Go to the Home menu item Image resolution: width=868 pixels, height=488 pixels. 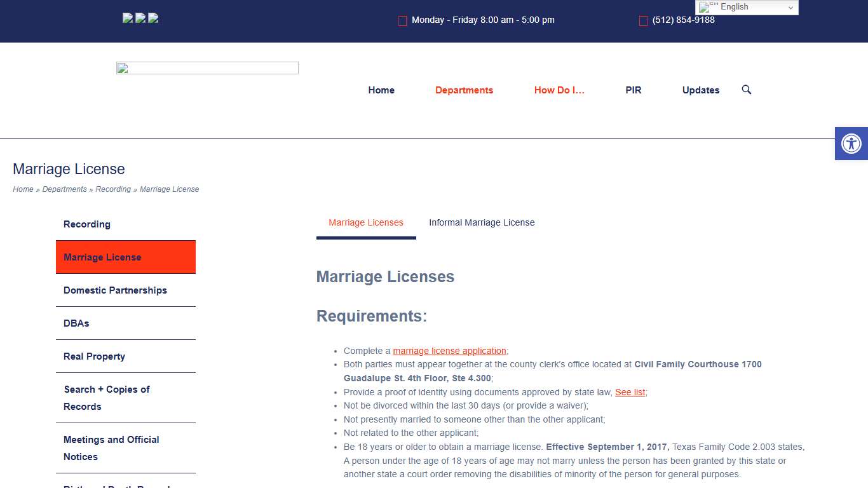tap(381, 90)
